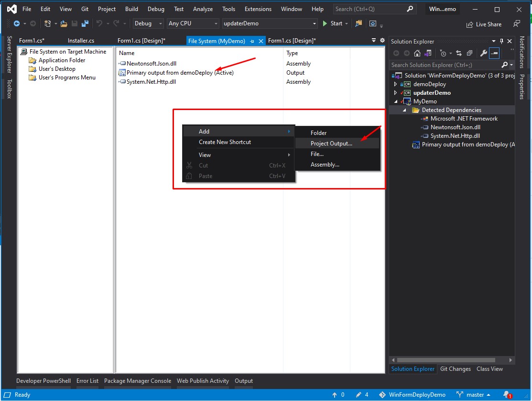Click the Solution Explorer Home icon
Screen dimensions: 532x401
417,53
